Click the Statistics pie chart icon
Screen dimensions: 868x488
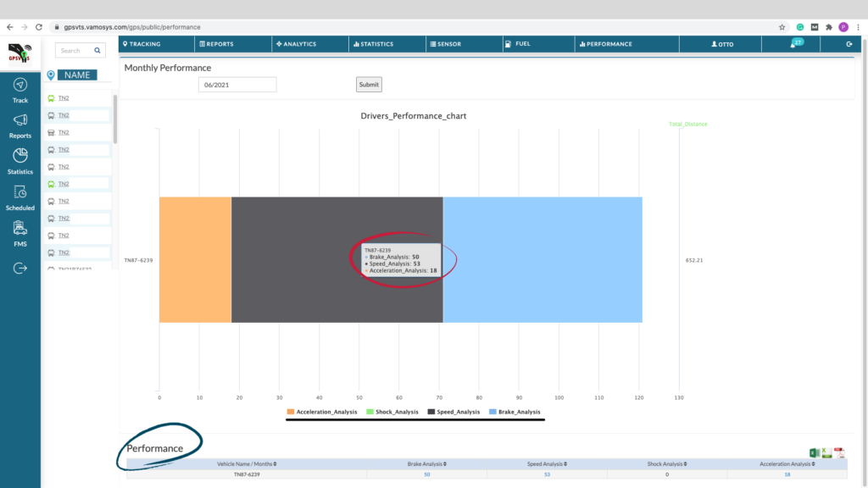pyautogui.click(x=20, y=156)
